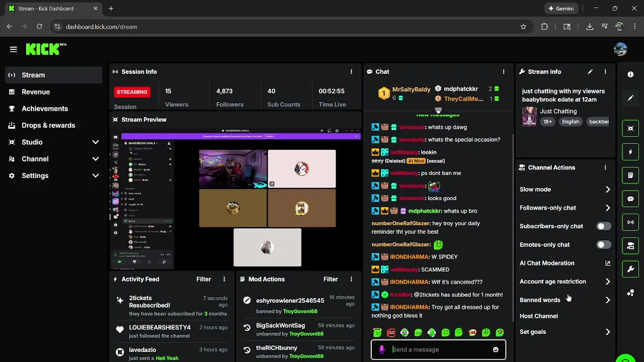This screenshot has width=644, height=362.
Task: Click the Just Chatting category thumbnail
Action: (x=529, y=116)
